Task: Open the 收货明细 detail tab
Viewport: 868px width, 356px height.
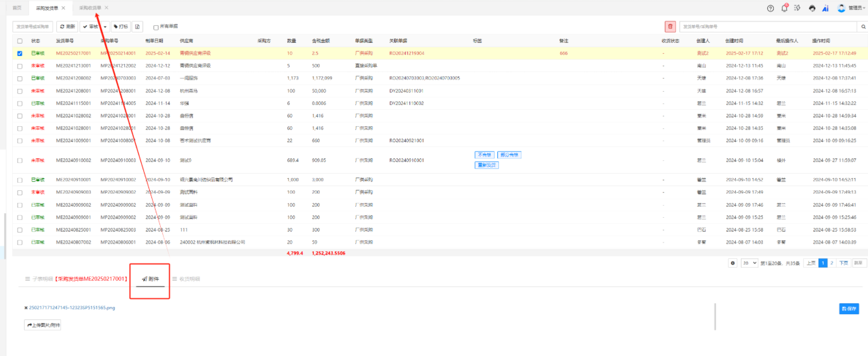Action: [189, 279]
